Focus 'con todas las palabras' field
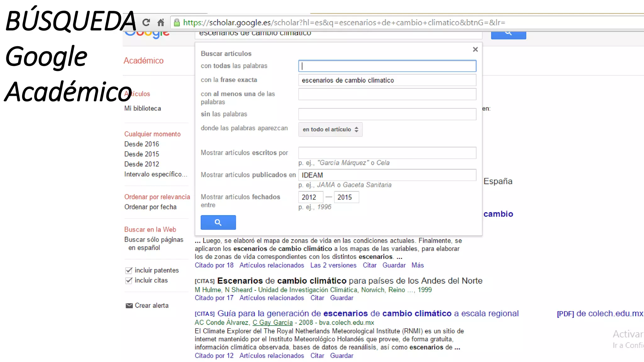644x362 pixels. (387, 66)
